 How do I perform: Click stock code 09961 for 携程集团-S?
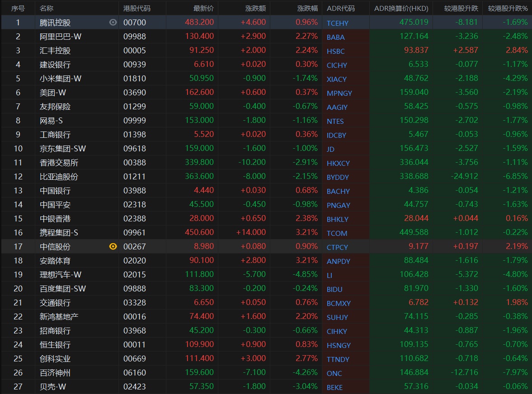(135, 232)
